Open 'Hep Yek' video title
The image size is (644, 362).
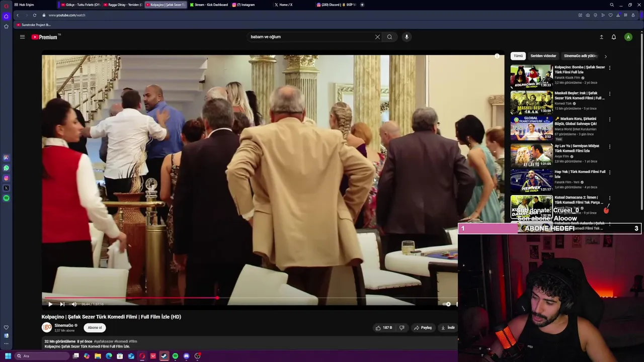click(580, 174)
